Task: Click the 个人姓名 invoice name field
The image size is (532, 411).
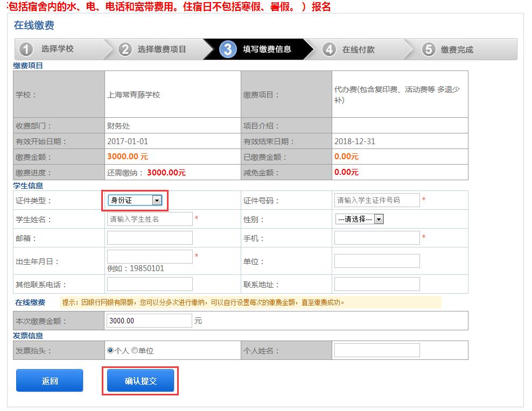Action: 376,350
